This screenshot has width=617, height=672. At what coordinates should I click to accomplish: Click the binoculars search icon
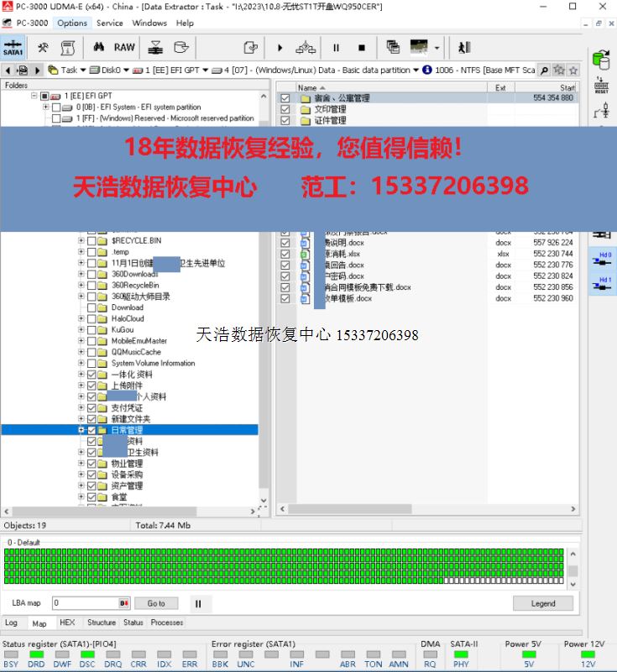coord(98,48)
